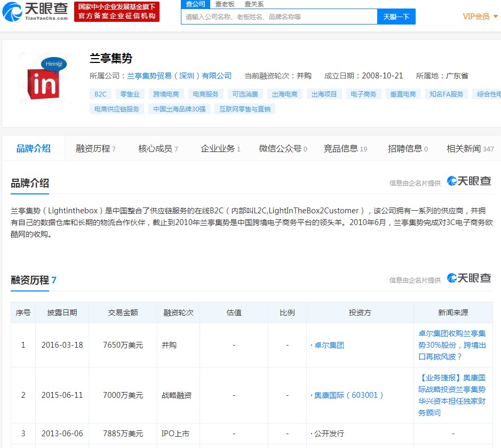
Task: Click the 披露日期 column header
Action: point(62,313)
